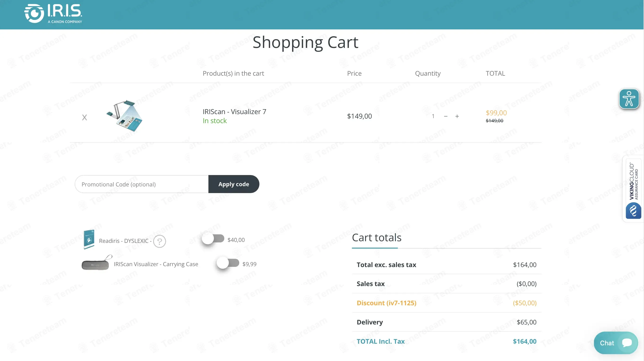Increase quantity with the plus button
644x361 pixels.
tap(457, 116)
